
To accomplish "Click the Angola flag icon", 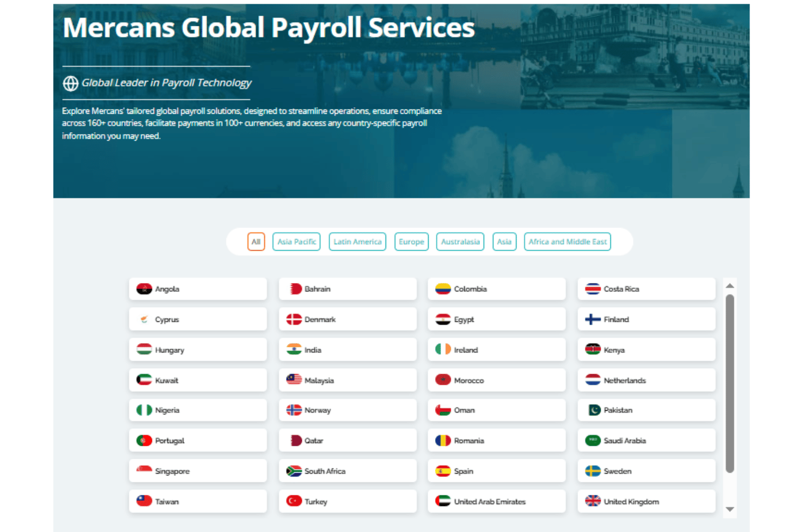I will [x=144, y=289].
